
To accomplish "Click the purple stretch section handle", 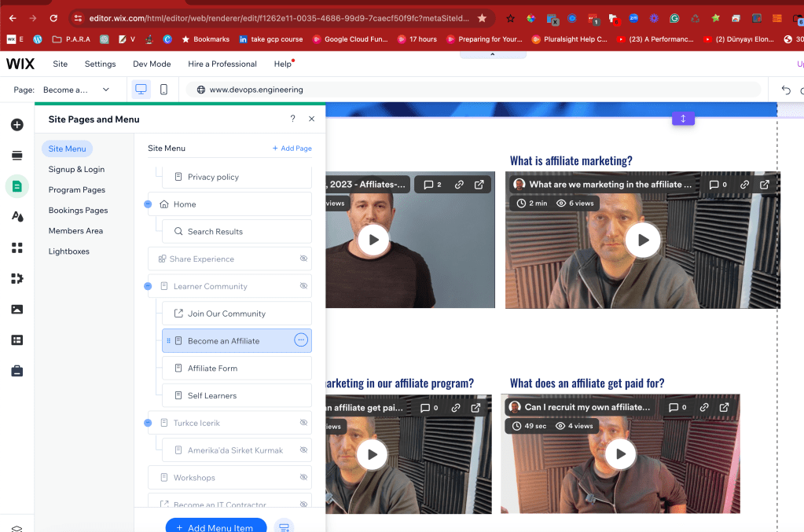I will tap(683, 119).
